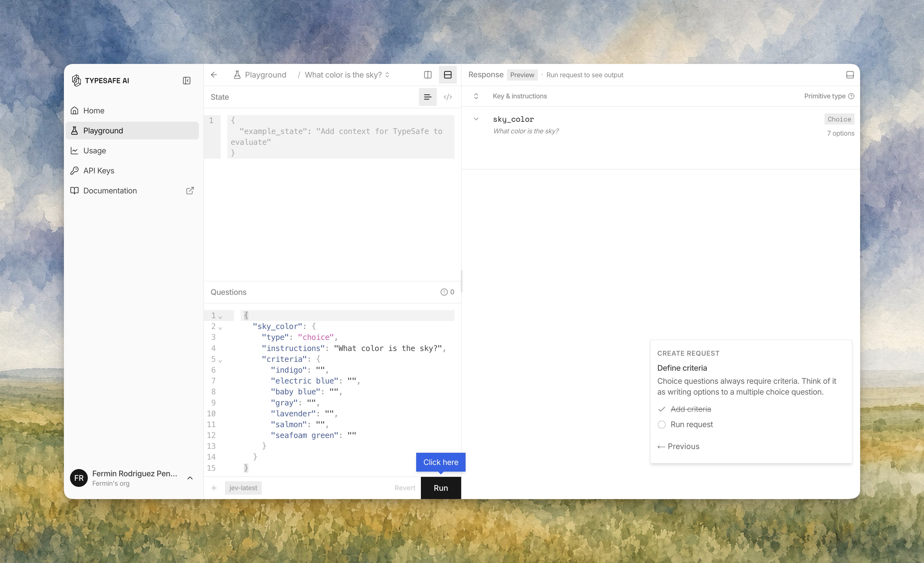Click the Playground breadcrumb link
Screen dimensions: 924x563
[266, 75]
